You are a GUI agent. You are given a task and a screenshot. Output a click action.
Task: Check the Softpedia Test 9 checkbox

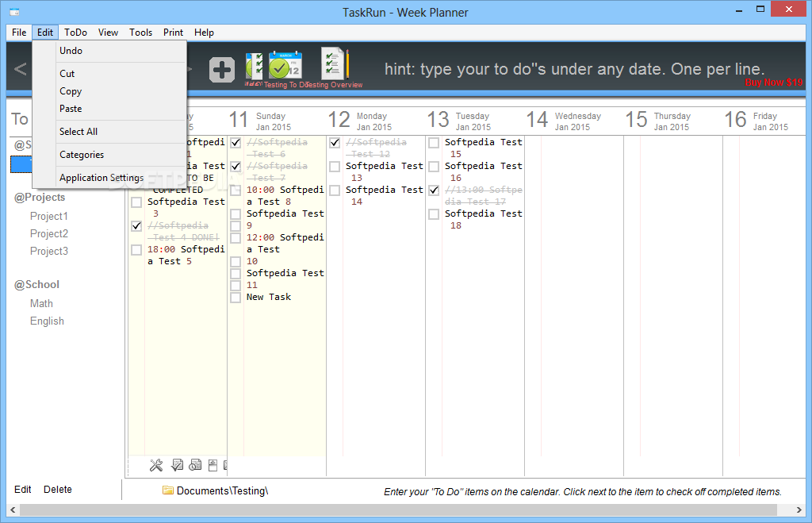pyautogui.click(x=236, y=214)
